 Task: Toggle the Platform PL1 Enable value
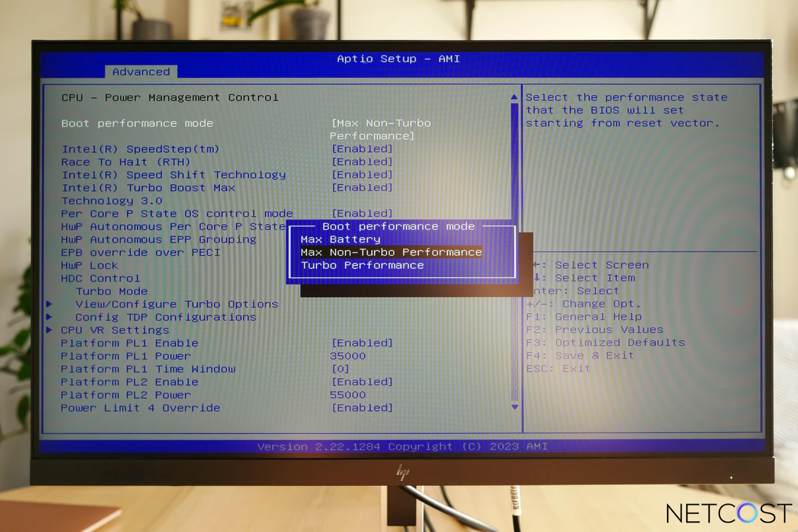pyautogui.click(x=363, y=343)
